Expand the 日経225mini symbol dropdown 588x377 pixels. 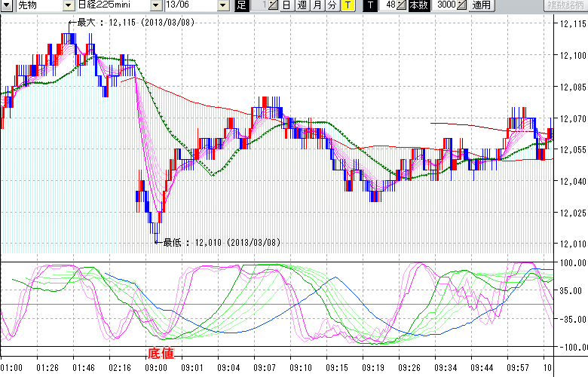[156, 5]
